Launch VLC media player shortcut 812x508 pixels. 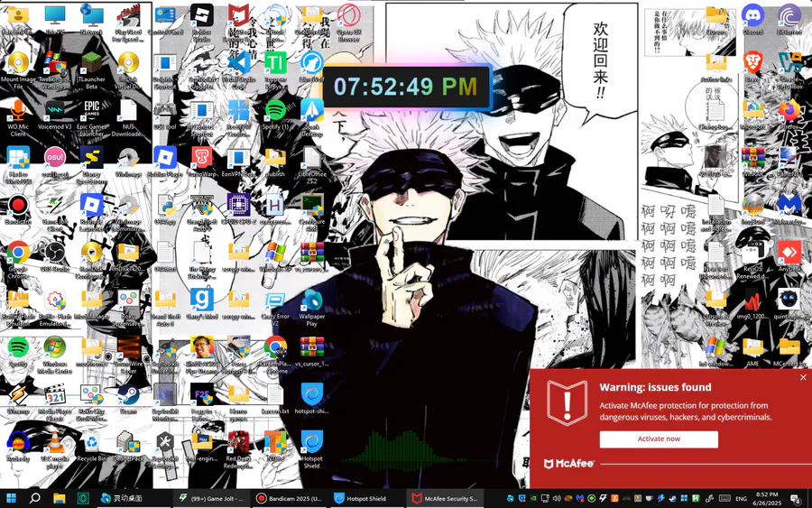tap(55, 449)
